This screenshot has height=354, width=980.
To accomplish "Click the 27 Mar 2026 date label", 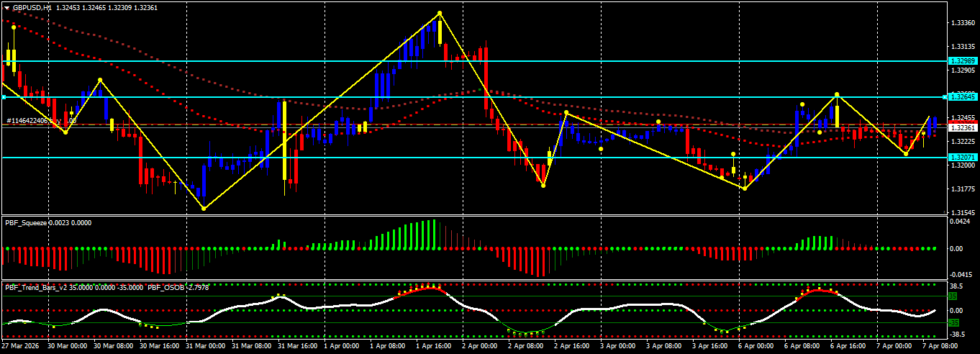I will [x=19, y=346].
